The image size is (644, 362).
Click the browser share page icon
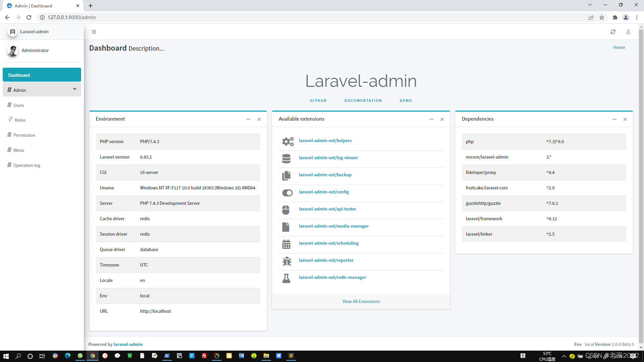click(x=591, y=17)
